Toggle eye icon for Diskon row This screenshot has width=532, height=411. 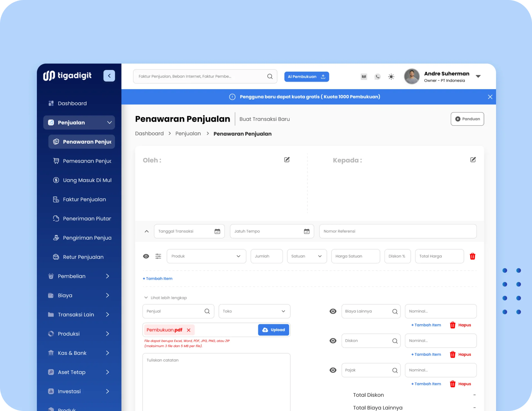tap(333, 341)
